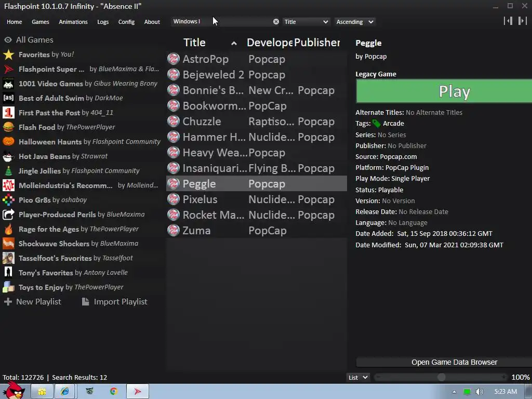Click New Playlist
Image resolution: width=532 pixels, height=399 pixels.
33,302
